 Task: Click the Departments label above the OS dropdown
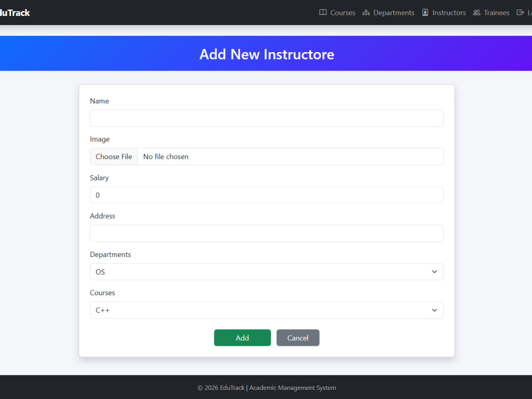110,254
